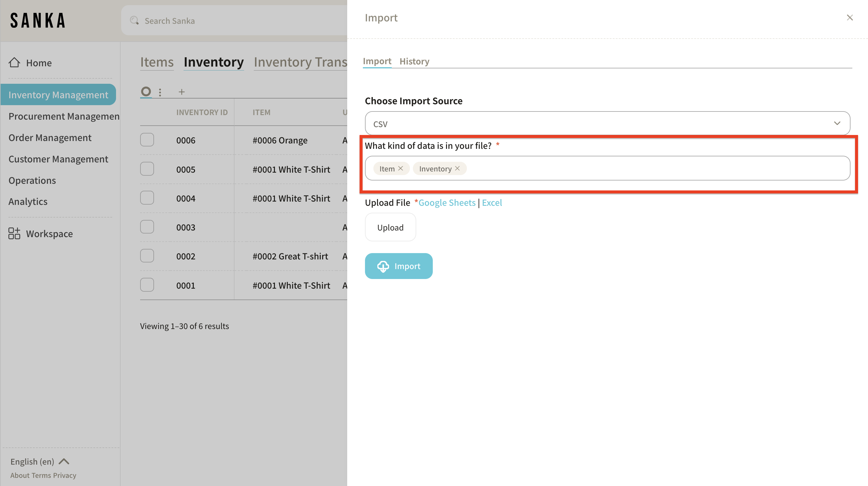Open the three-dot view options menu
Screen dimensions: 868x486
coord(160,92)
